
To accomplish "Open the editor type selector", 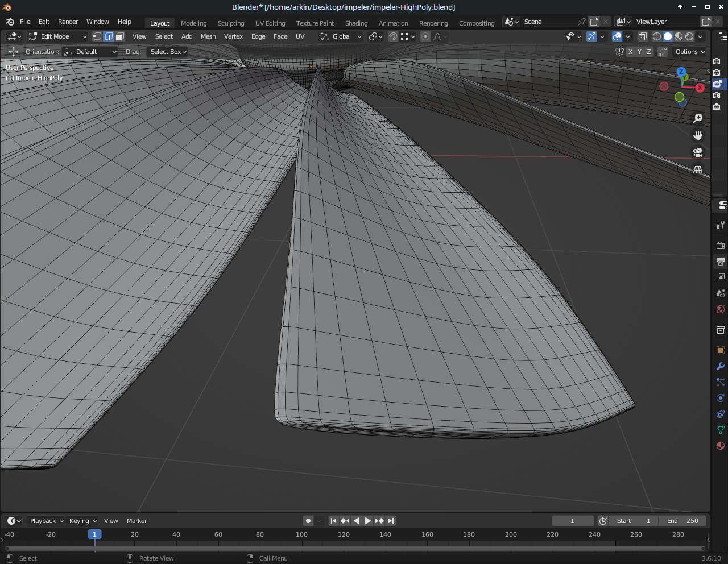I will click(x=14, y=36).
